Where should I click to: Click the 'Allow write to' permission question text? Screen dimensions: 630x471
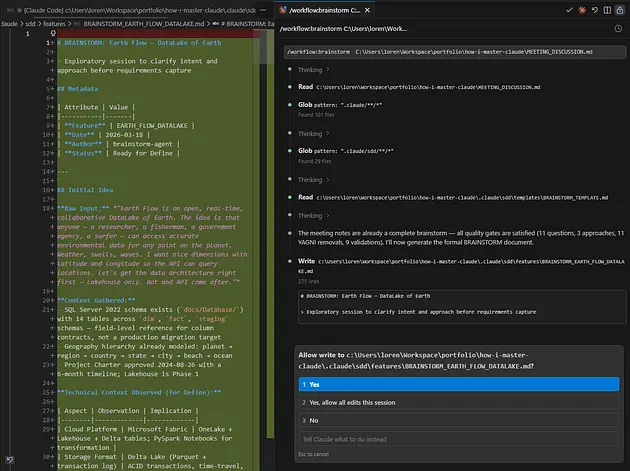pyautogui.click(x=416, y=360)
